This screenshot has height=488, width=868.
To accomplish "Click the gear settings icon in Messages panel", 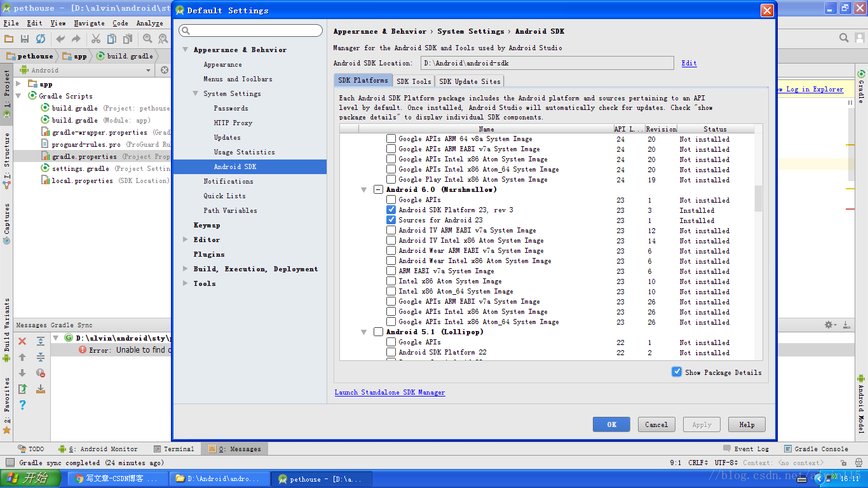I will (x=830, y=325).
